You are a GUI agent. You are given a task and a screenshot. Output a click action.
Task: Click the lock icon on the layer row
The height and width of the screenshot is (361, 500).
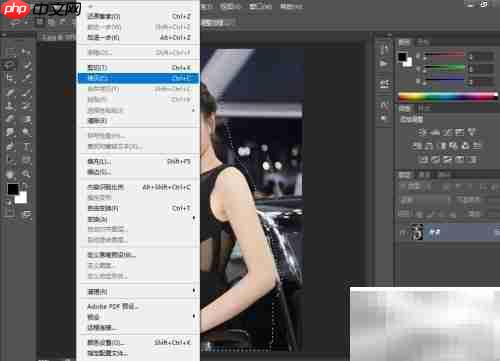pos(497,232)
